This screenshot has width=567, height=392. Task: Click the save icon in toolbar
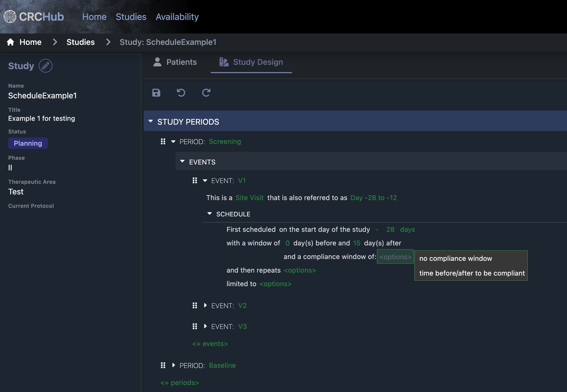(x=156, y=93)
